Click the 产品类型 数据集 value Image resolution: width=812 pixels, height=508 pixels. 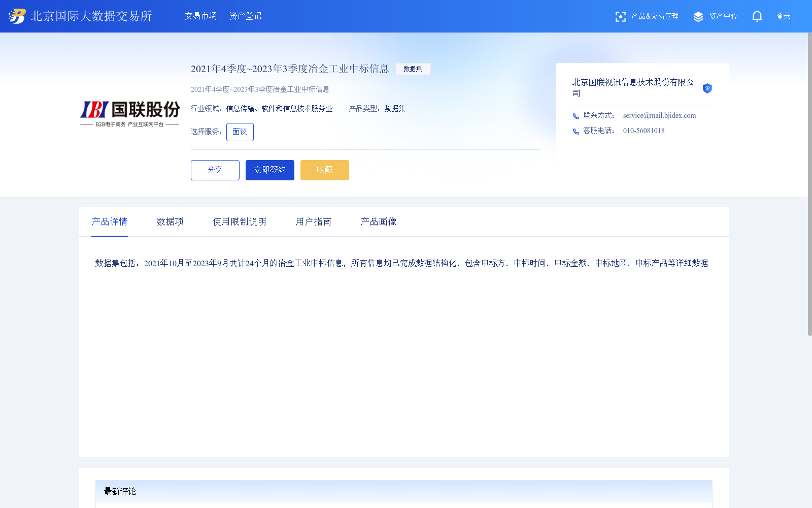(395, 109)
